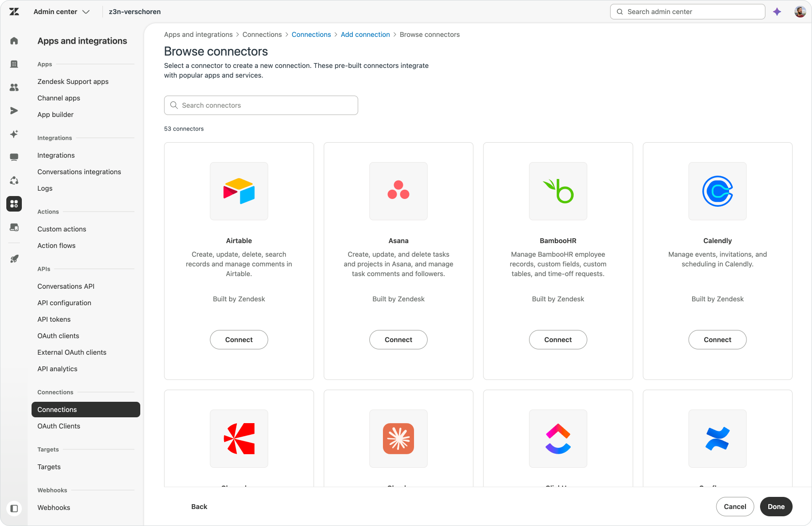This screenshot has height=526, width=812.
Task: Click the Cancel button
Action: point(735,507)
